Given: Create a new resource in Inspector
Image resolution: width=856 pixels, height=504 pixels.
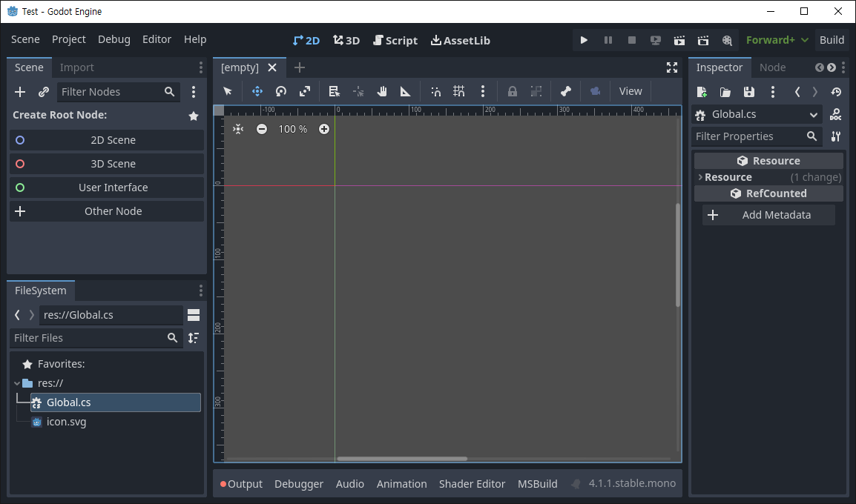Looking at the screenshot, I should point(702,92).
